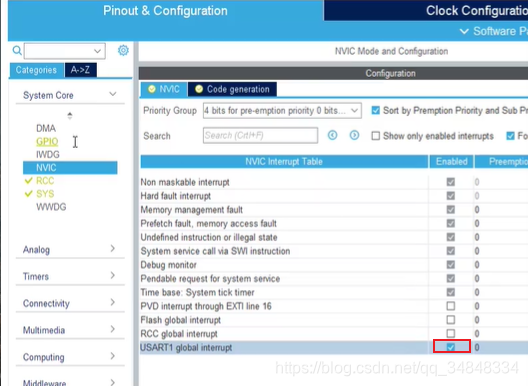Click the search magnifier icon in sidebar
This screenshot has height=386, width=528.
coord(17,51)
